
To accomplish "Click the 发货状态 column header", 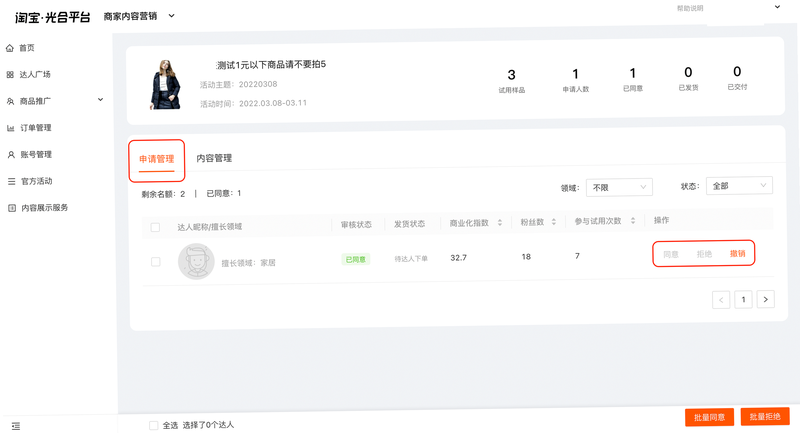I will [409, 224].
